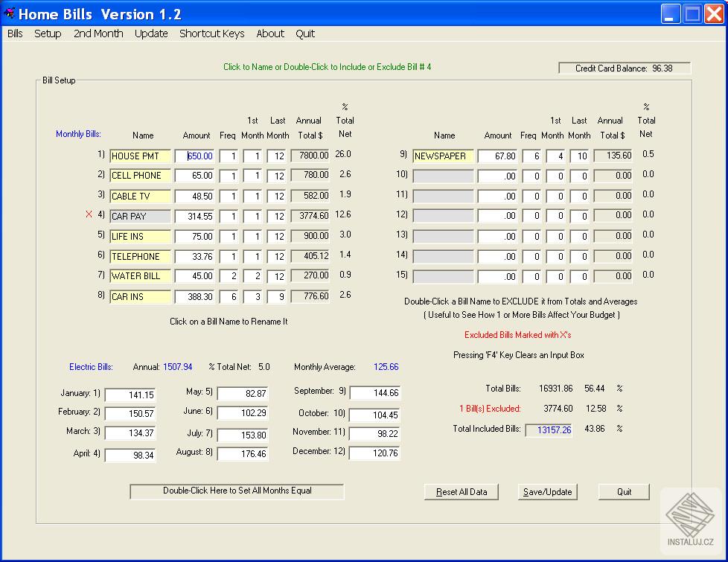This screenshot has height=562, width=728.
Task: Click the CELL PHONE amount field showing 65.00
Action: [195, 176]
